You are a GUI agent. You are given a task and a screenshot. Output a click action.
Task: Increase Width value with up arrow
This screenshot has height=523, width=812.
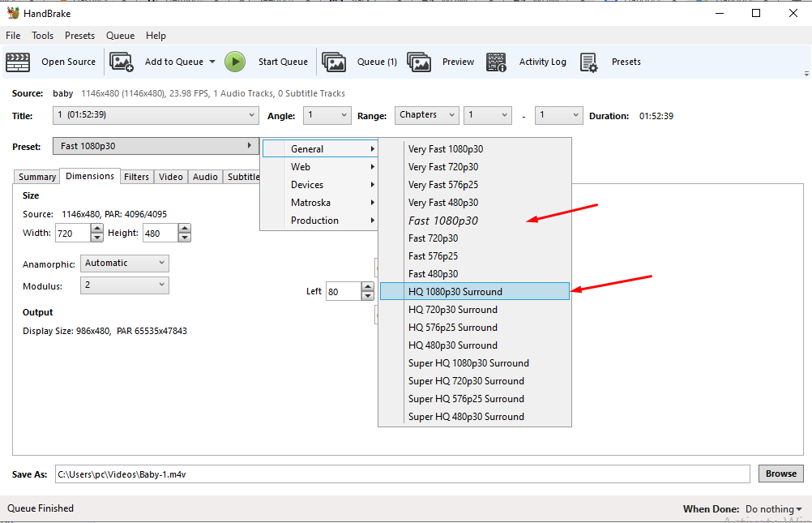[97, 229]
